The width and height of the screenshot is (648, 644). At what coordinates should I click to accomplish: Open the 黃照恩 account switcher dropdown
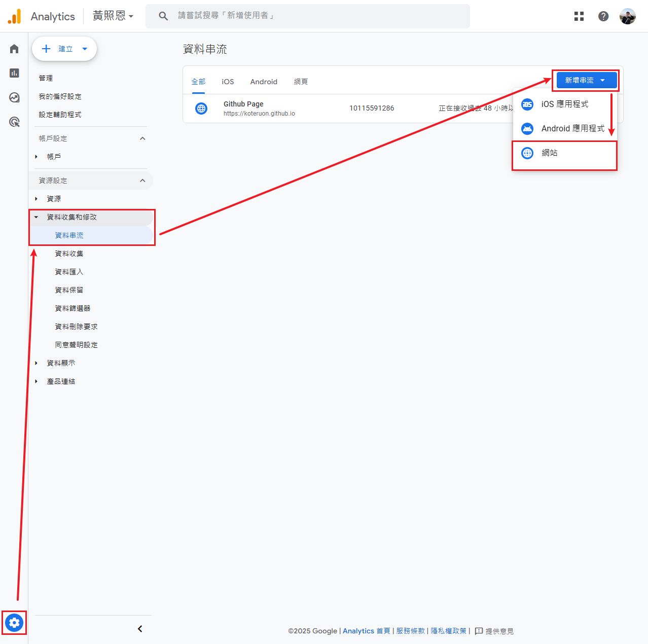point(113,16)
